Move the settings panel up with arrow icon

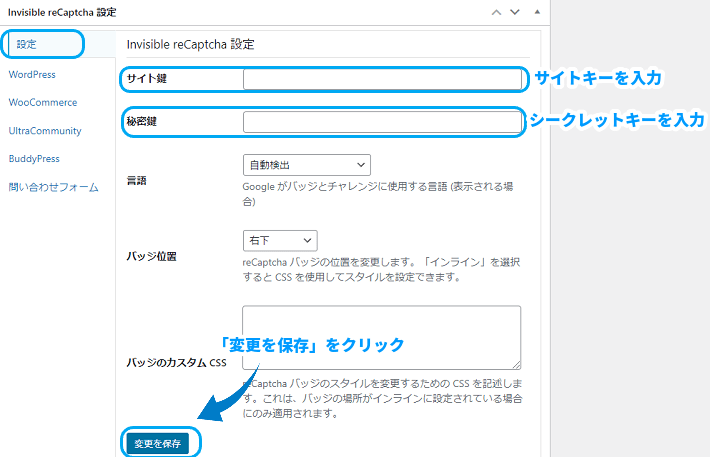pos(496,12)
